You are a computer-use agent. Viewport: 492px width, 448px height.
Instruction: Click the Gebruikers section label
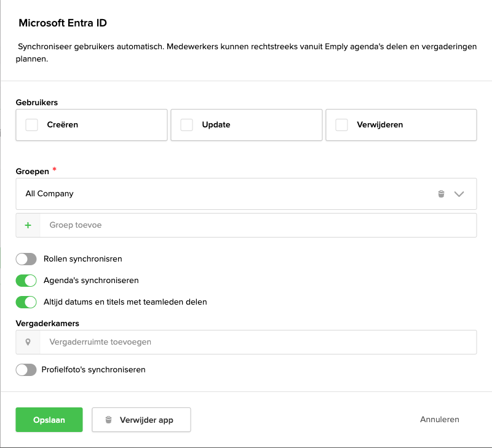tap(37, 102)
